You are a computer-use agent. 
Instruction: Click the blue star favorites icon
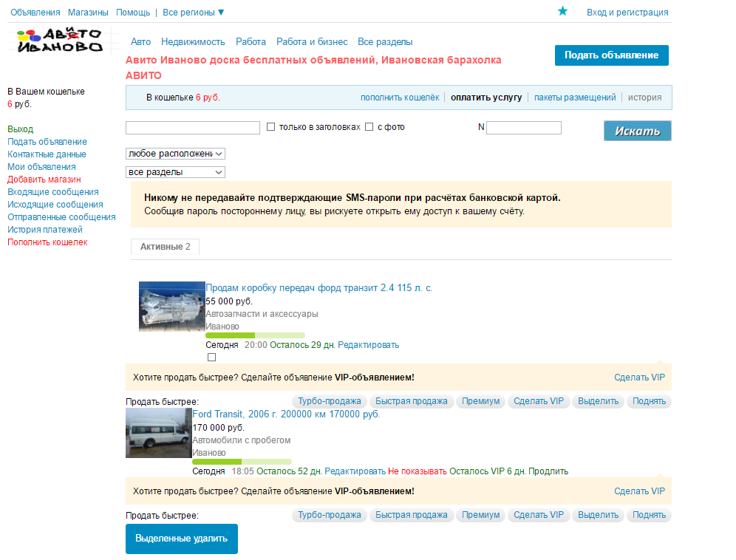562,11
